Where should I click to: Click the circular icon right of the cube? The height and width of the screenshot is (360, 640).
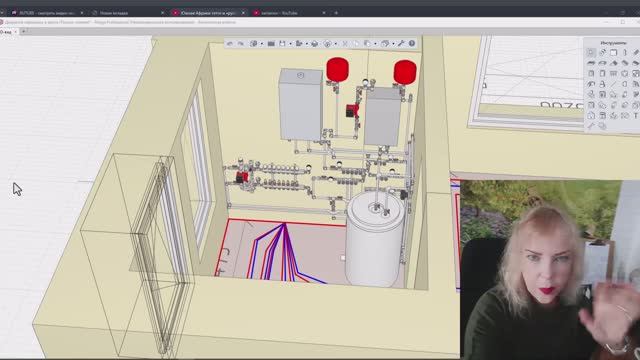tap(327, 44)
